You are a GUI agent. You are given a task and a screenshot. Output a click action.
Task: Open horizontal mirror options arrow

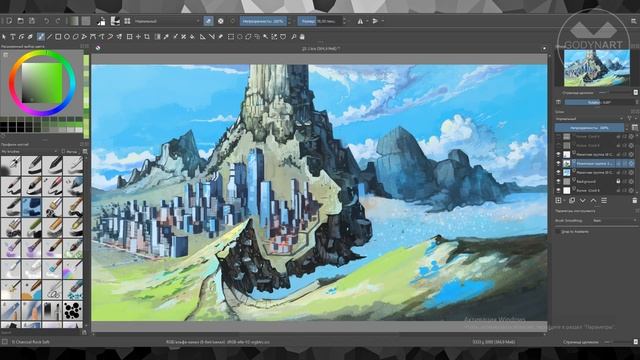click(x=367, y=21)
